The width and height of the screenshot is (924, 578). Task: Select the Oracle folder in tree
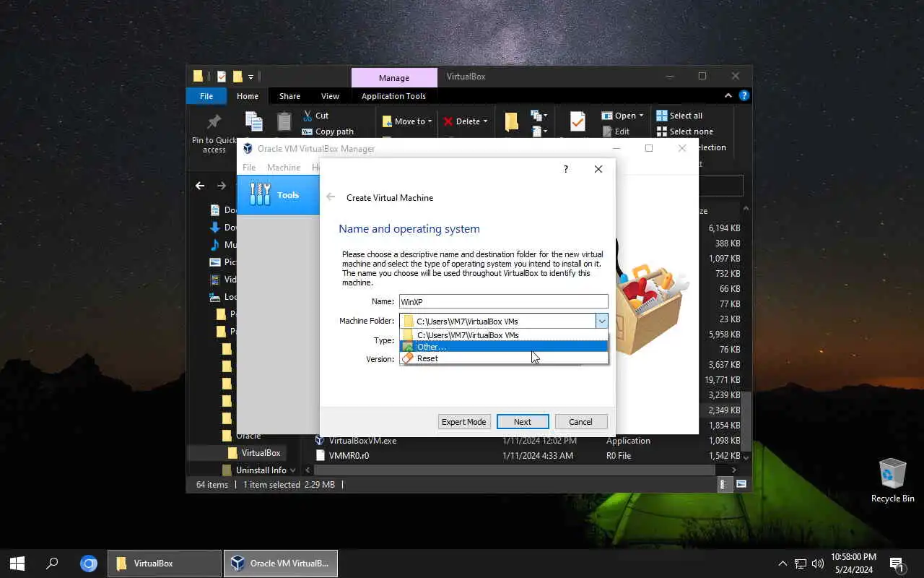tap(243, 436)
